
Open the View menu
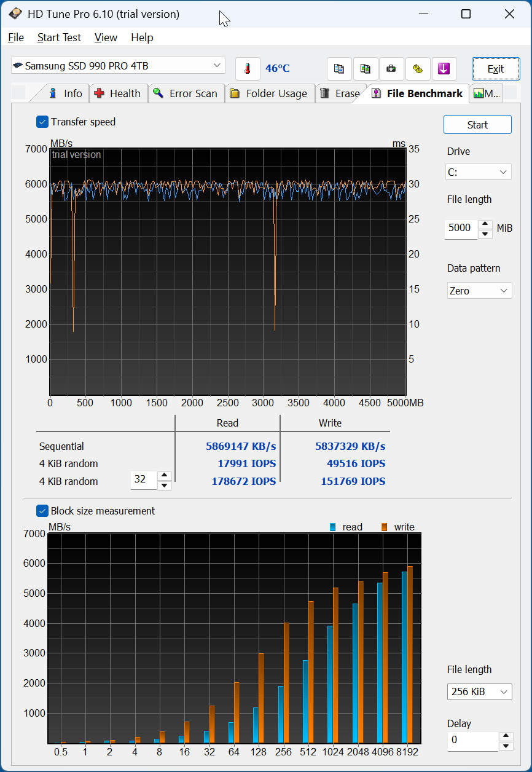tap(106, 37)
